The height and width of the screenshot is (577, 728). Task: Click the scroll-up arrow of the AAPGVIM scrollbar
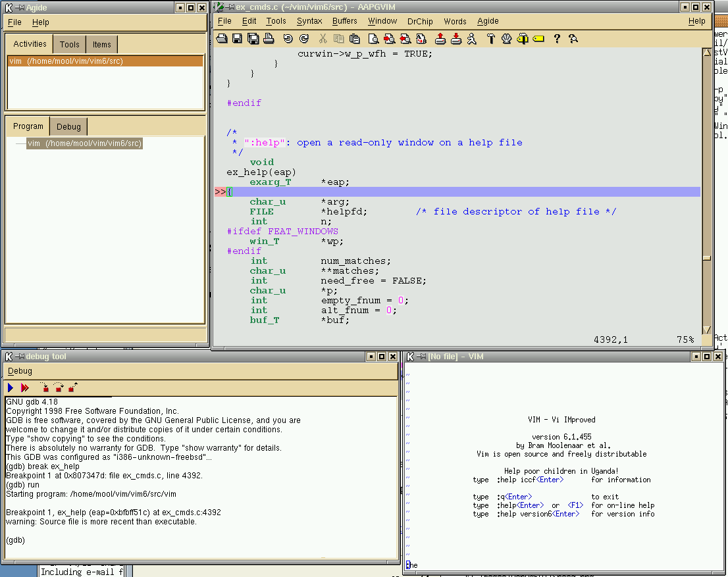(707, 53)
